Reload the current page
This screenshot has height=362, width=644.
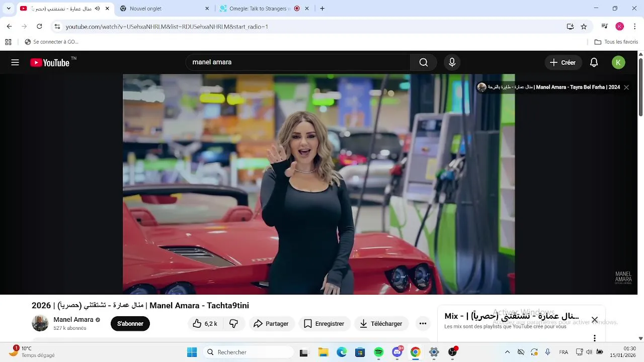(39, 27)
